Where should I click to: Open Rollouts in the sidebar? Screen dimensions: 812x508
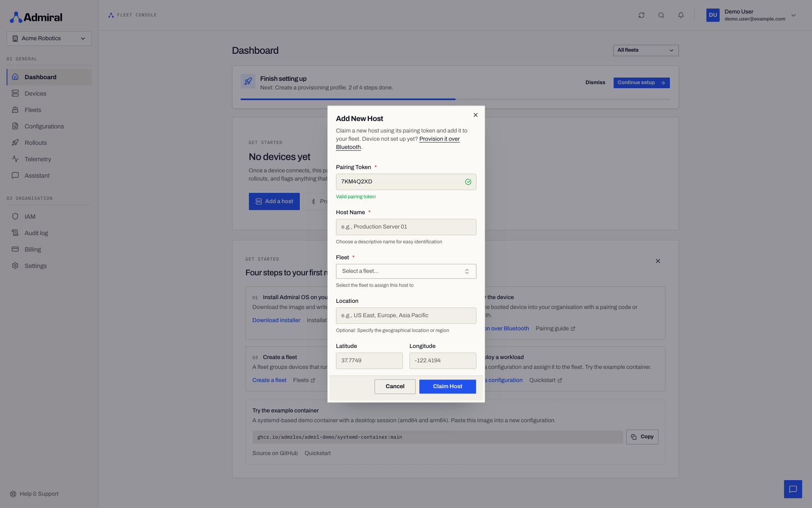[49, 143]
